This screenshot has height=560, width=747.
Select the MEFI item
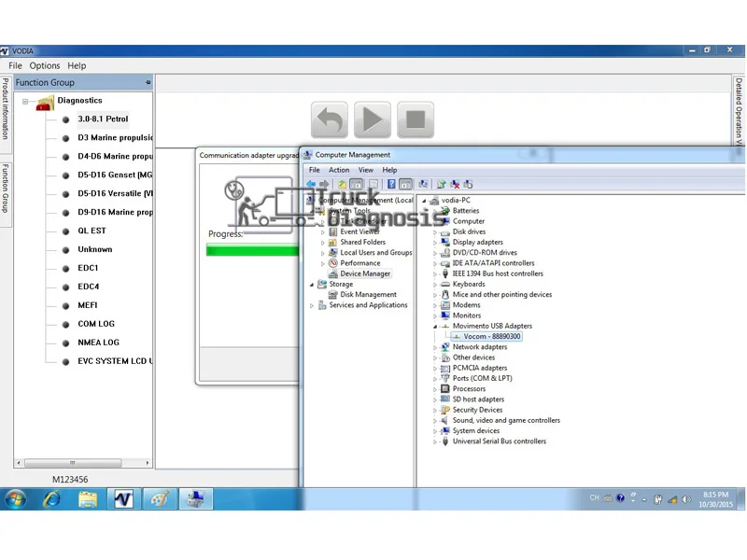click(x=88, y=305)
